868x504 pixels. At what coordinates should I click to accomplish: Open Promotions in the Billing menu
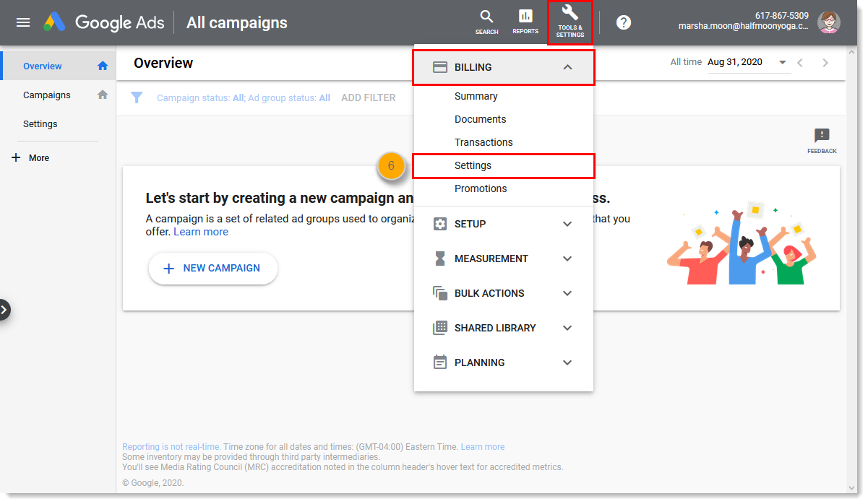click(x=481, y=188)
